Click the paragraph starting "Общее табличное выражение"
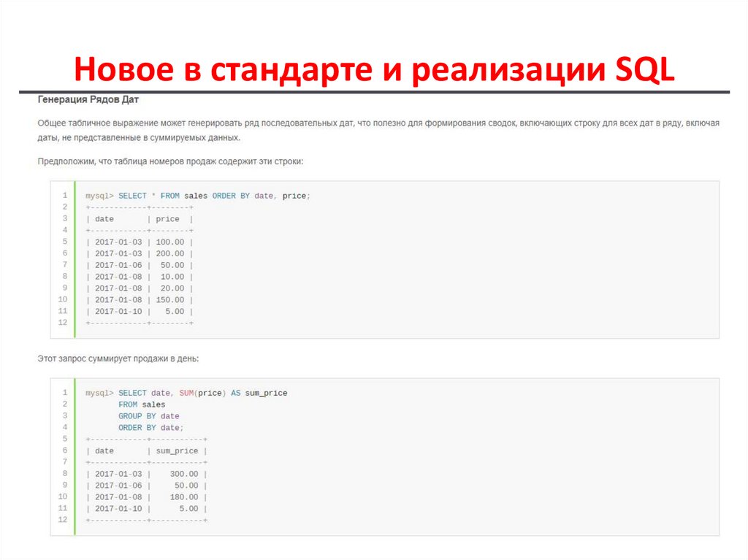 click(378, 130)
